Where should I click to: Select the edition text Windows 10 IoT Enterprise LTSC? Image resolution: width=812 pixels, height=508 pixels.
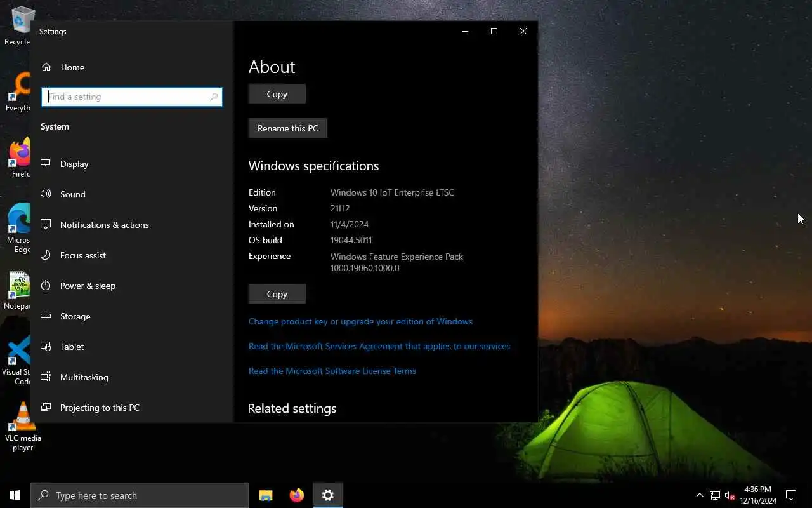pos(392,192)
